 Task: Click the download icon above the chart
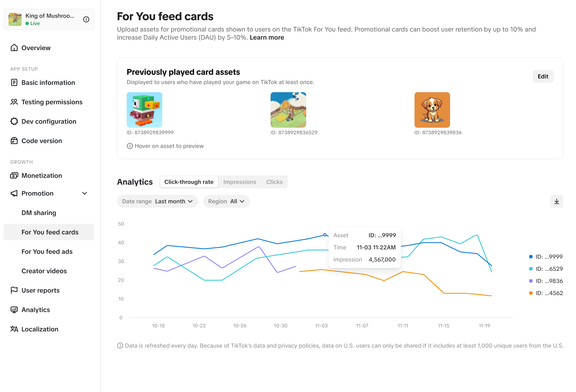click(x=557, y=201)
